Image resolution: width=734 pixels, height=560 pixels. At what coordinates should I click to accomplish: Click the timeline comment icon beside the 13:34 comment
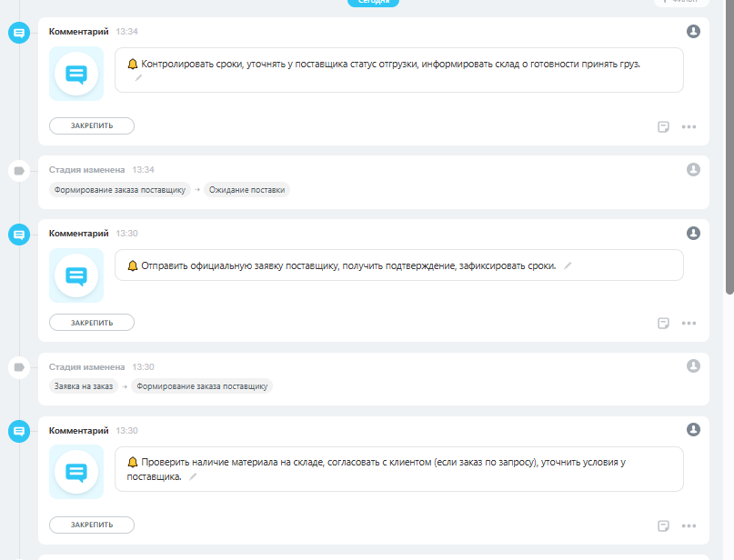(18, 33)
